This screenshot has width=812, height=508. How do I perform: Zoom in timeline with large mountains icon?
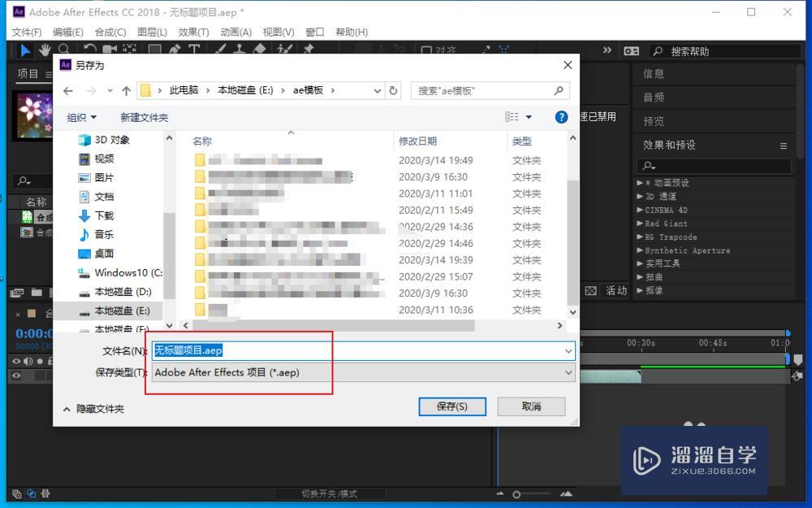[567, 494]
